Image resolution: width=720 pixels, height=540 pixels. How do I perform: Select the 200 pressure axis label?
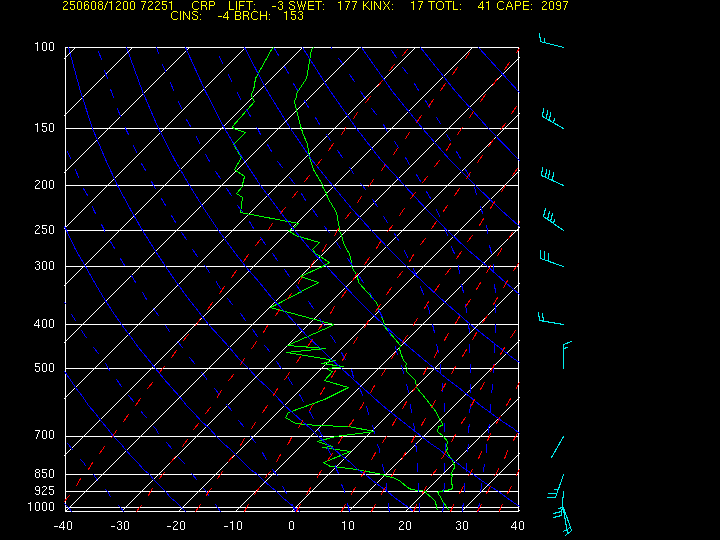click(45, 185)
